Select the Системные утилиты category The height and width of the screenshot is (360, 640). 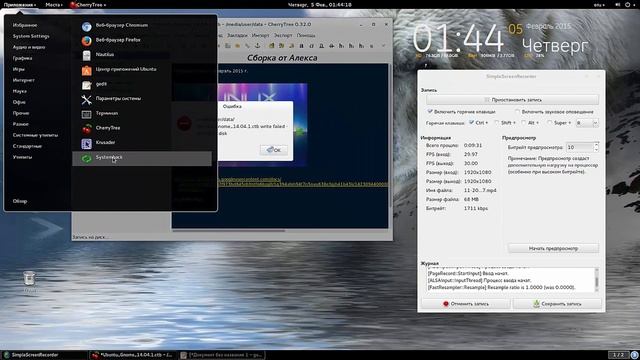point(35,135)
